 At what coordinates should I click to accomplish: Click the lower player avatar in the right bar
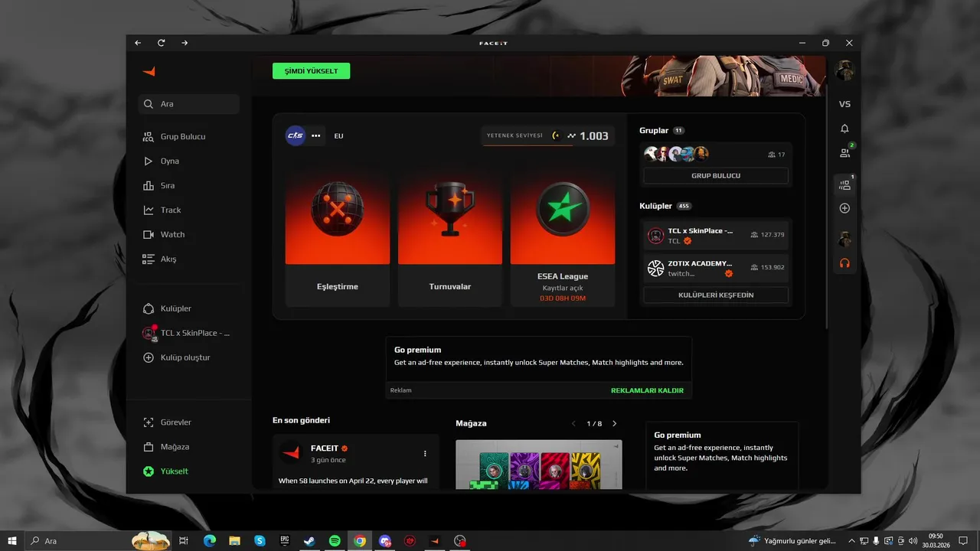point(844,239)
